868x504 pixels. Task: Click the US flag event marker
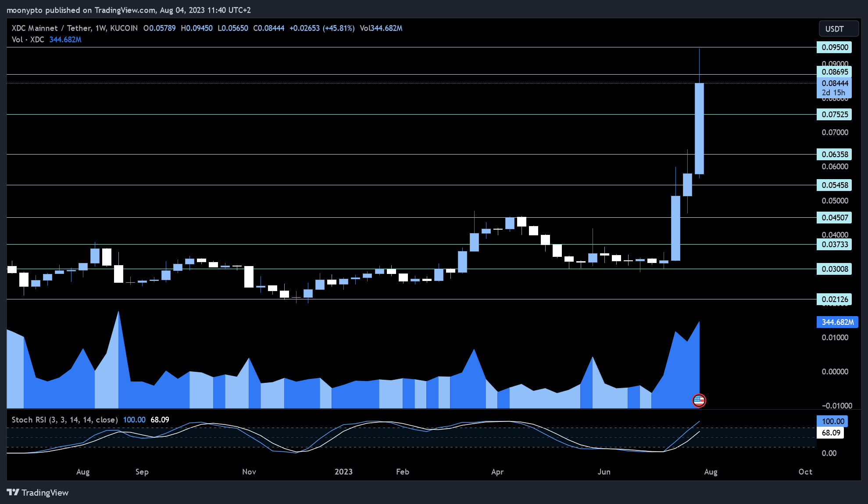click(699, 400)
